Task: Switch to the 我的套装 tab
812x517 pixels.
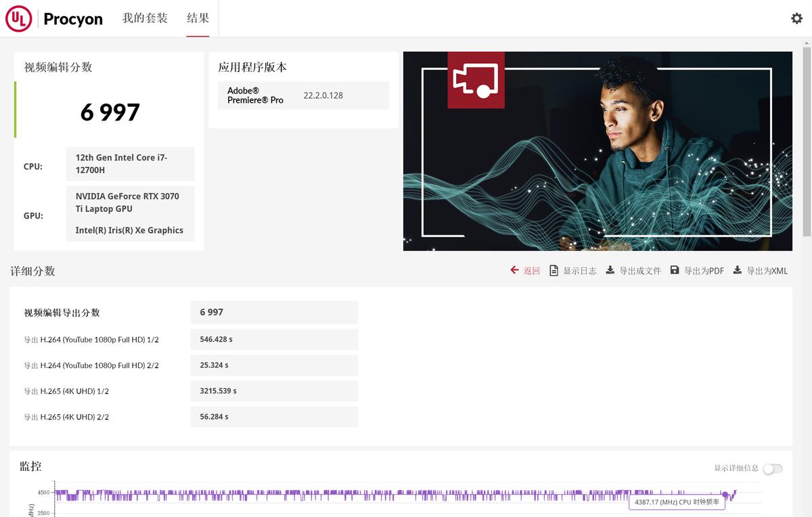Action: point(145,20)
